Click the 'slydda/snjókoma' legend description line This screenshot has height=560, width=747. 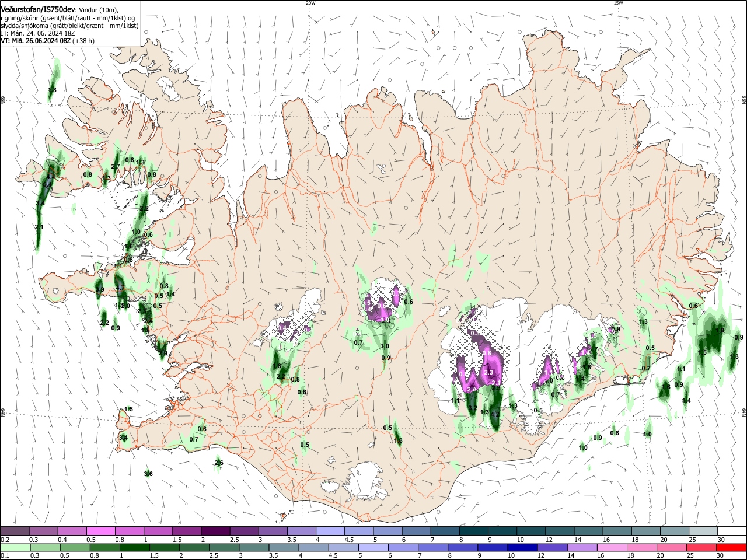[x=69, y=26]
